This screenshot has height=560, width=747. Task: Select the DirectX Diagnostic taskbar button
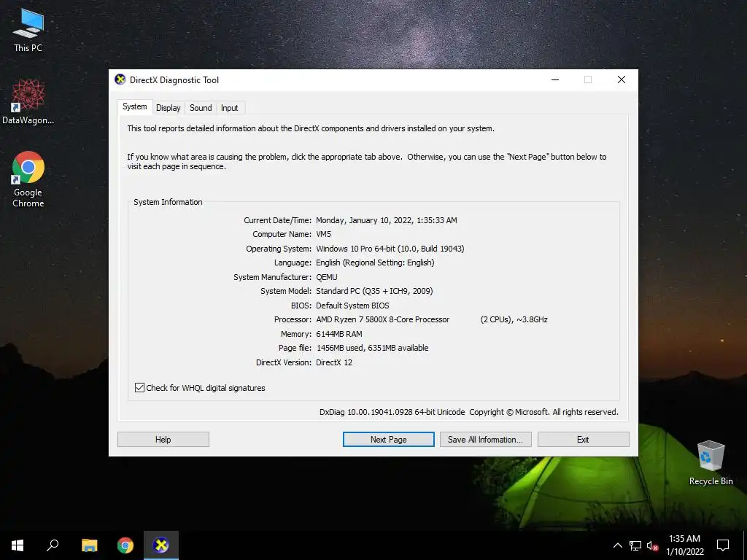(161, 545)
